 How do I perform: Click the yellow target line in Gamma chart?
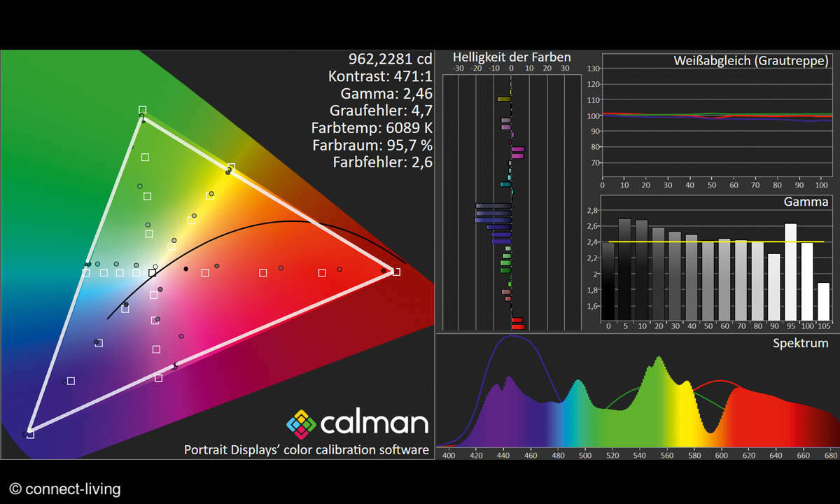click(x=716, y=241)
